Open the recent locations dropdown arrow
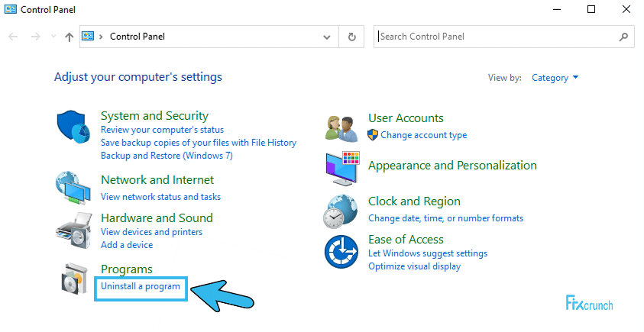Viewport: 644px width, 332px height. click(53, 37)
